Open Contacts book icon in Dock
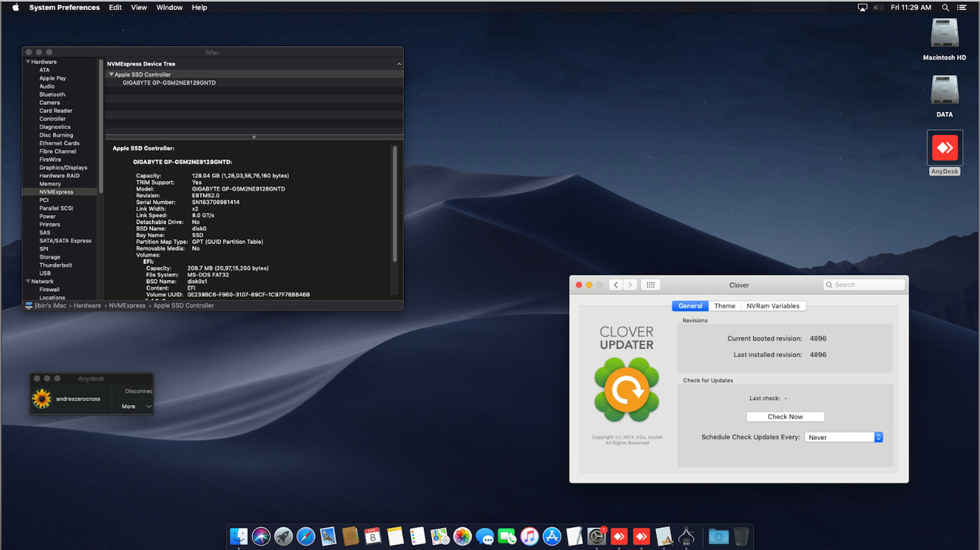Viewport: 980px width, 550px height. (x=350, y=536)
